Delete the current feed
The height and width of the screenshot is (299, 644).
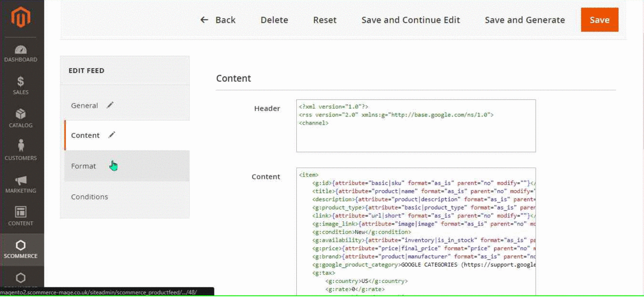coord(274,20)
